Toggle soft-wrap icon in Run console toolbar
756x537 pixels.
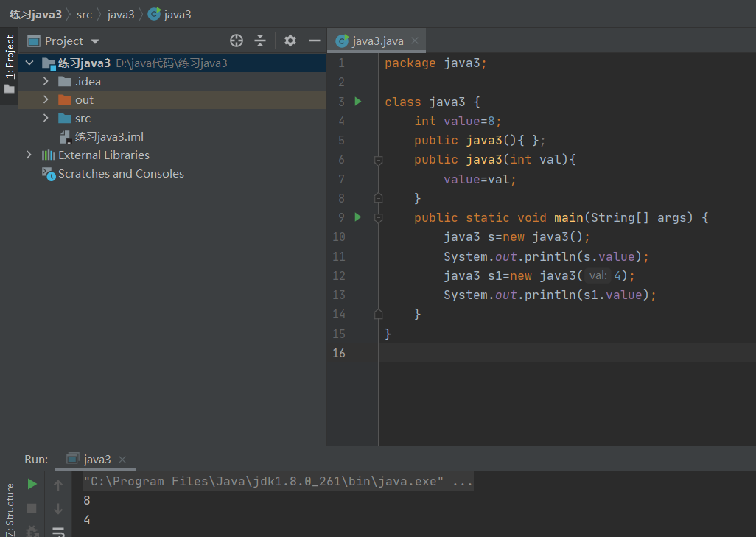point(58,532)
